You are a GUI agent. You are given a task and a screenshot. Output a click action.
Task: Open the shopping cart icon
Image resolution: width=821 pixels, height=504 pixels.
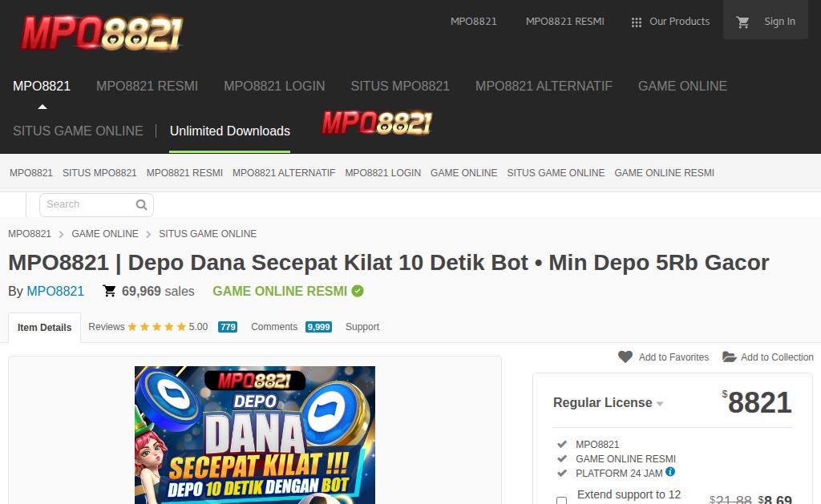[x=742, y=22]
